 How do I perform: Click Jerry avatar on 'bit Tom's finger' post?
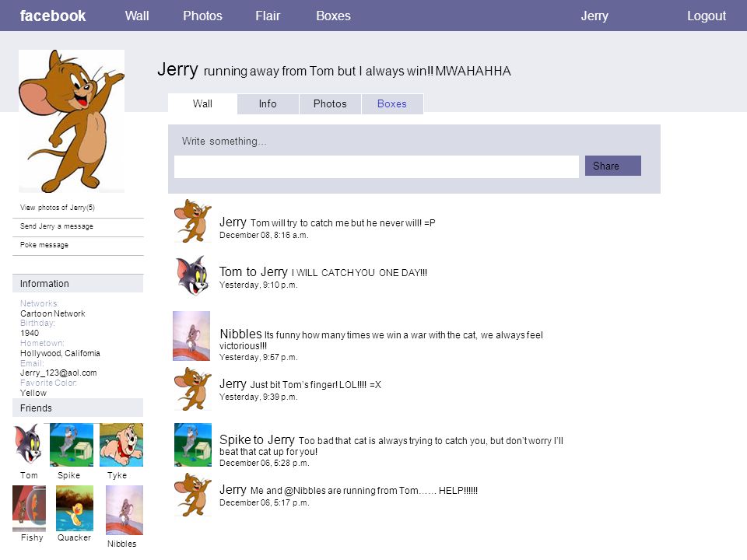192,389
